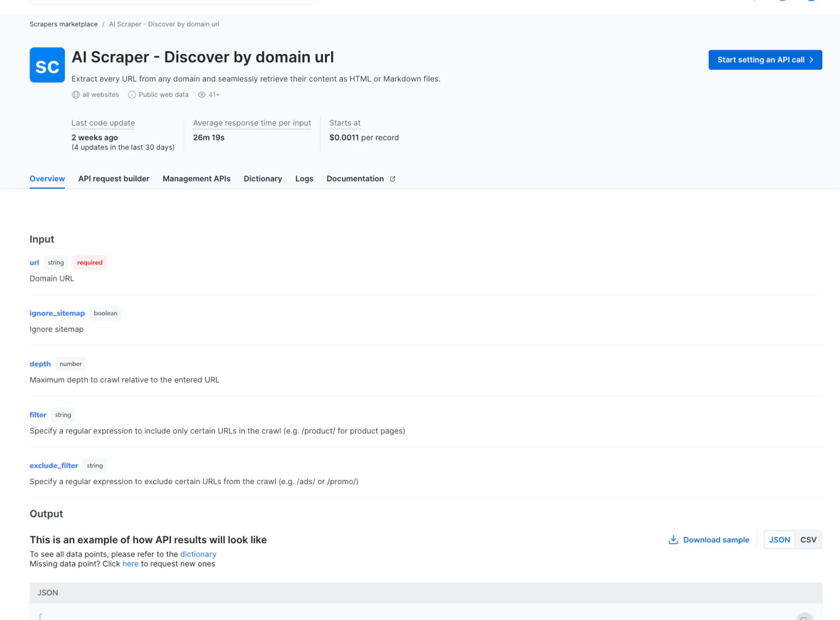The width and height of the screenshot is (840, 620).
Task: Switch output format to CSV
Action: (808, 540)
